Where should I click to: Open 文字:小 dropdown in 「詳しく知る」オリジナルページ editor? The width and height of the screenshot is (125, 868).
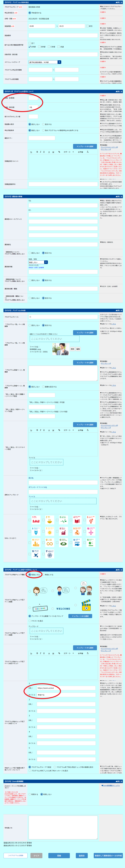click(x=69, y=430)
